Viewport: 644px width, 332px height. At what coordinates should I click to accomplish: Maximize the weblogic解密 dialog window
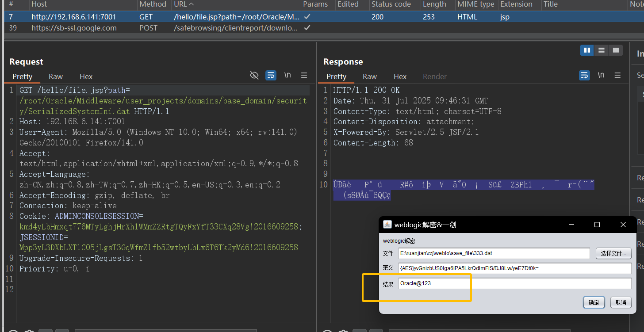point(597,225)
